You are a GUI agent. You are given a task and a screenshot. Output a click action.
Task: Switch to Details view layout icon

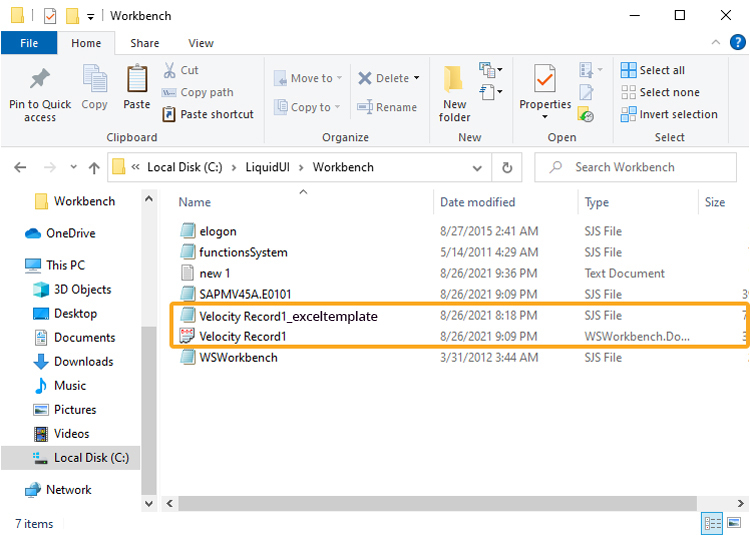click(712, 524)
